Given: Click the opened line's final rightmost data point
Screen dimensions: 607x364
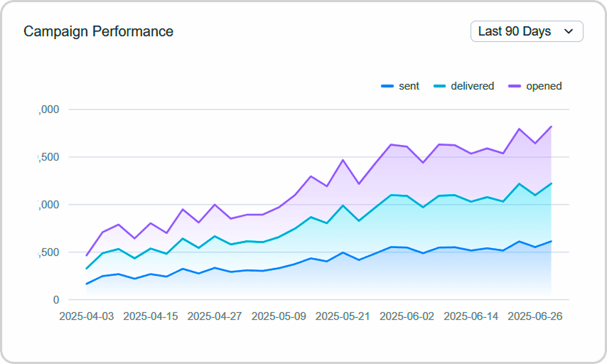Looking at the screenshot, I should [x=551, y=127].
